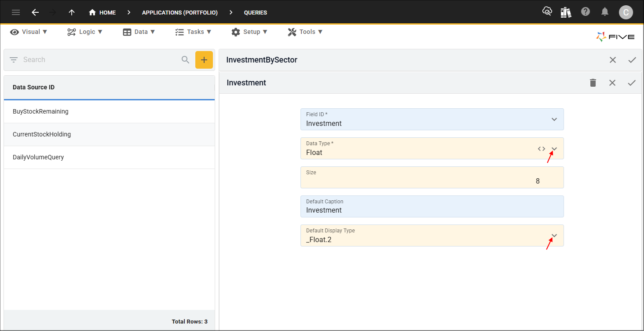The width and height of the screenshot is (644, 331).
Task: Go to the HOME breadcrumb
Action: (x=102, y=12)
